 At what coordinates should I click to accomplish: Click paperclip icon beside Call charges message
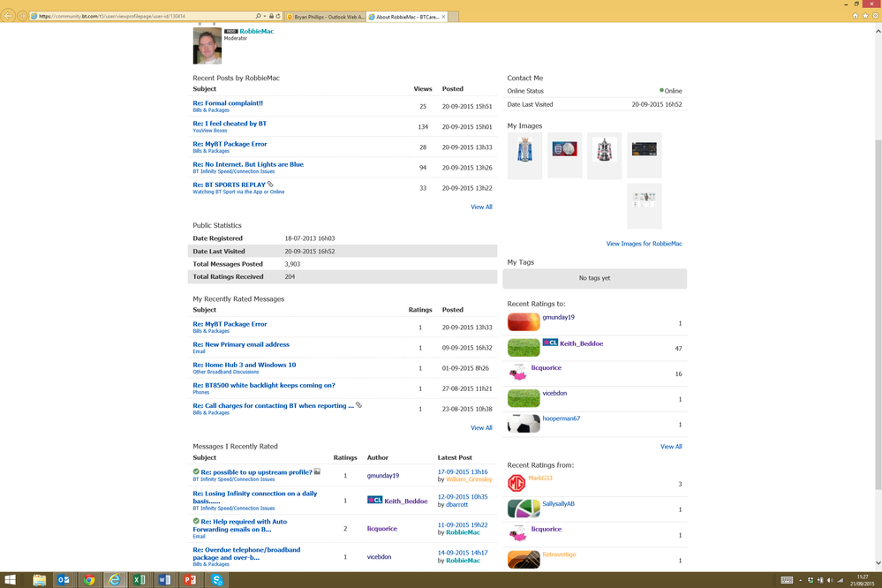coord(358,405)
